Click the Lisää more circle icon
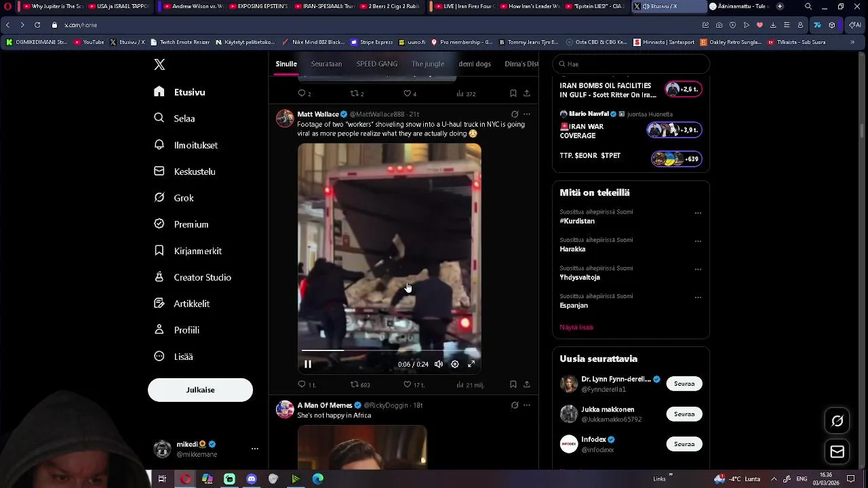Viewport: 868px width, 488px height. pyautogui.click(x=159, y=357)
